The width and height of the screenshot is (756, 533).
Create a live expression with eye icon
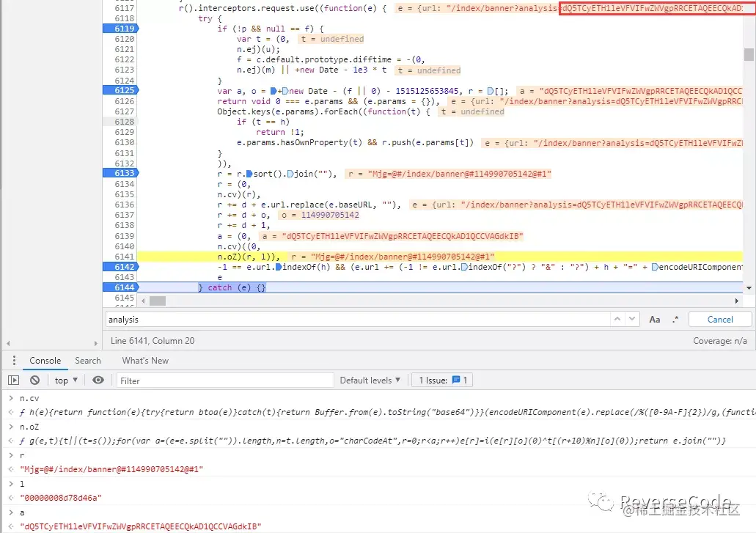pyautogui.click(x=98, y=381)
